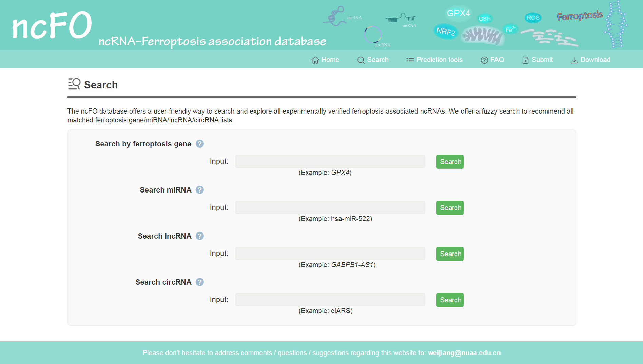The height and width of the screenshot is (364, 643).
Task: Click the Submit document icon
Action: tap(525, 60)
